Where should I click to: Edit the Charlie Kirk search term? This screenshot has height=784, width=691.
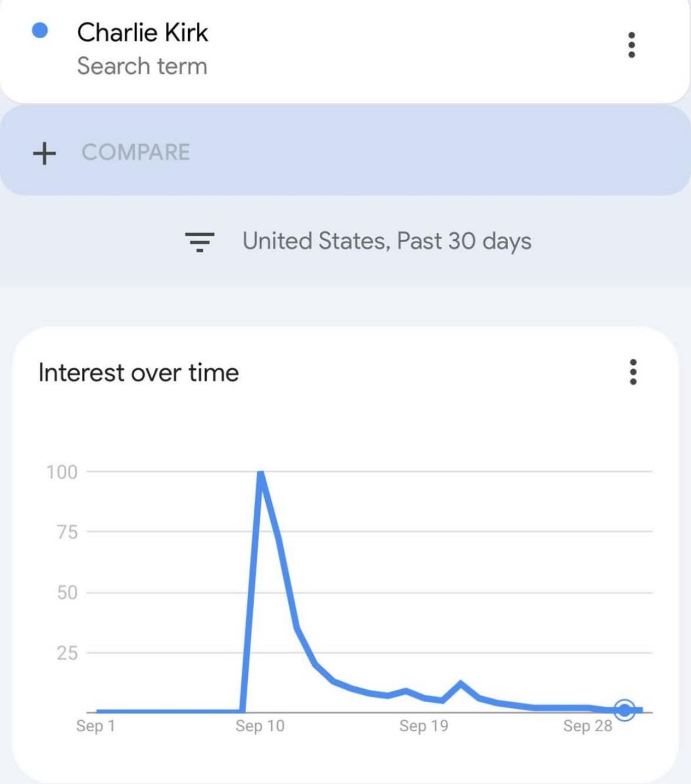(x=142, y=33)
